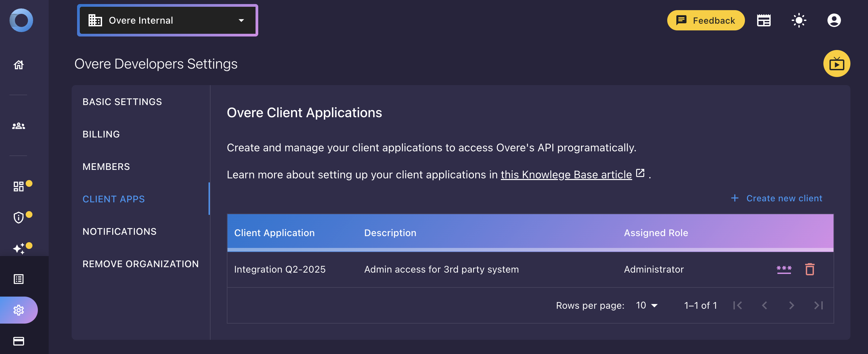Sort by Client Application column header
This screenshot has height=354, width=868.
pos(274,233)
